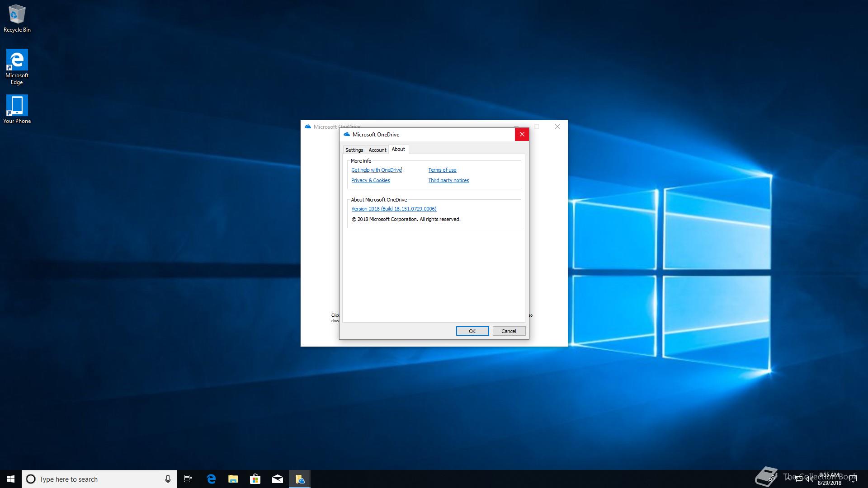Launch Microsoft Edge from the taskbar

[211, 479]
